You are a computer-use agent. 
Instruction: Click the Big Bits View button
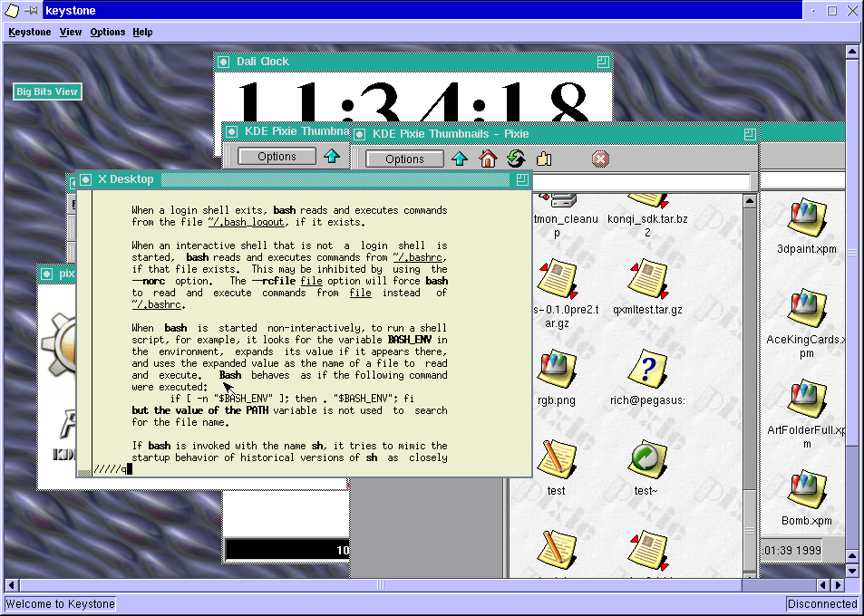(x=47, y=91)
